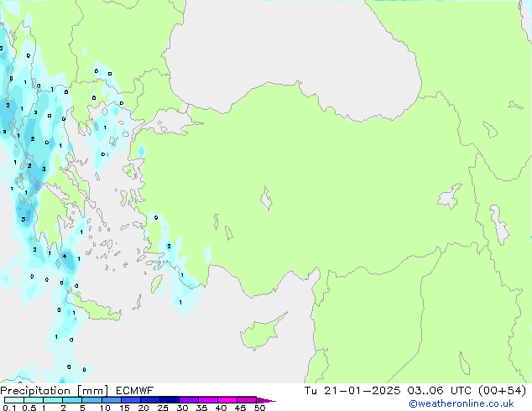Click the '(00+54)' forecast offset text

[502, 391]
